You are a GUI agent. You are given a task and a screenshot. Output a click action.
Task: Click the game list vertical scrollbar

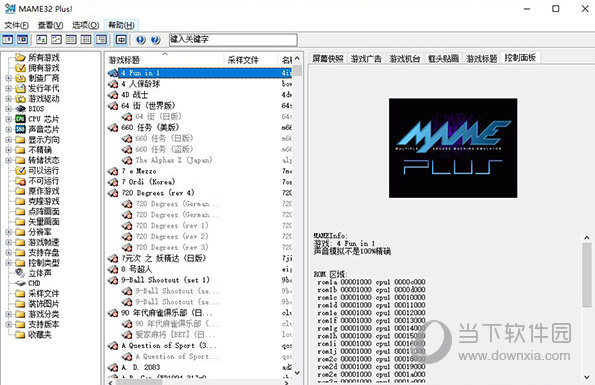click(x=297, y=215)
